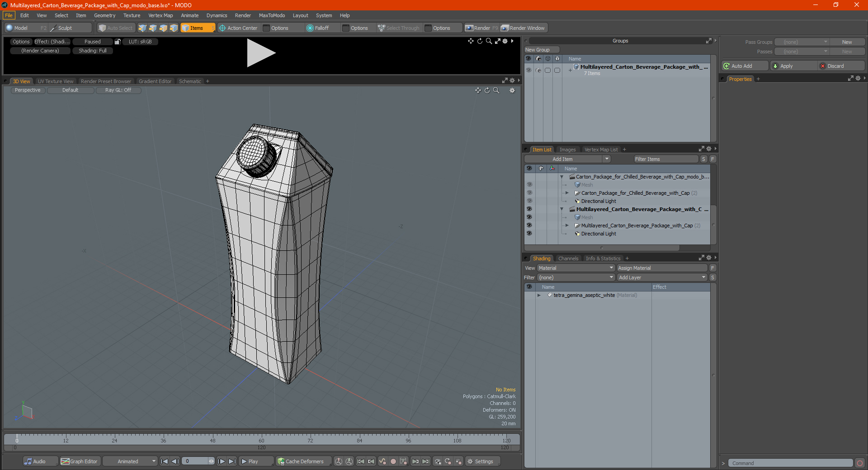This screenshot has width=868, height=470.
Task: Toggle Options checkbox next to Action Center
Action: 267,28
